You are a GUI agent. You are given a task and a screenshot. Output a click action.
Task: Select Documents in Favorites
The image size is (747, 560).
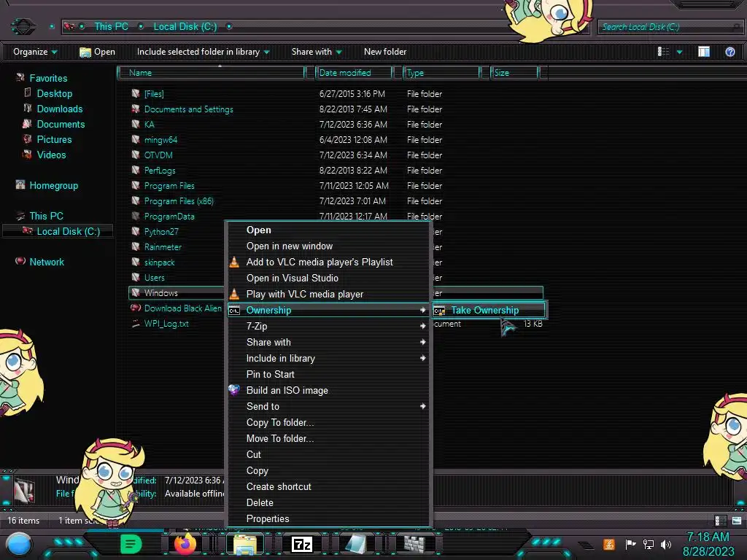(61, 124)
